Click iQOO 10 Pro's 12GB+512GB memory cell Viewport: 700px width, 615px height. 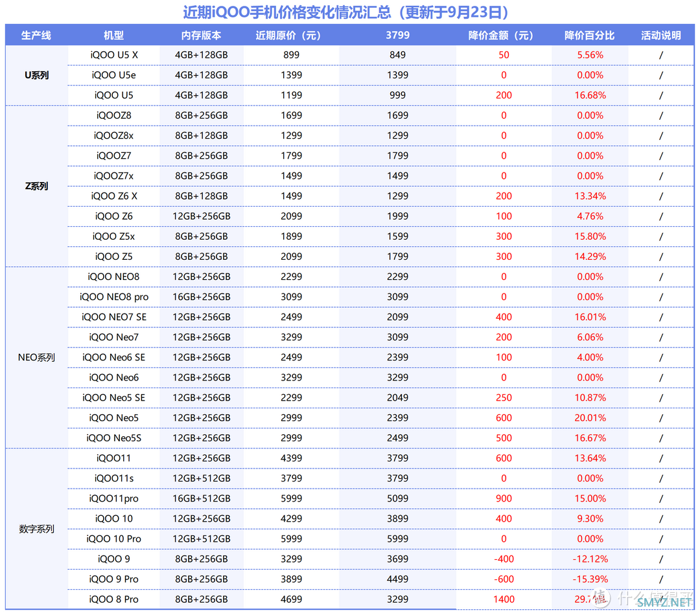(x=202, y=539)
